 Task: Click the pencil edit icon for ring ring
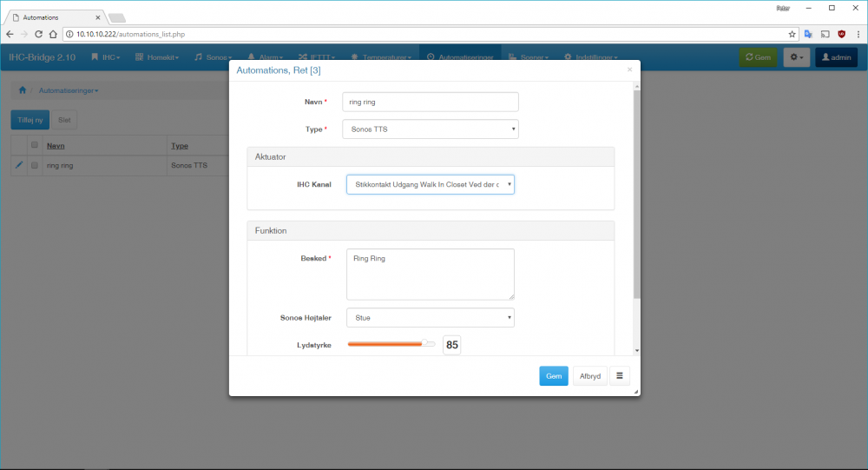tap(19, 165)
